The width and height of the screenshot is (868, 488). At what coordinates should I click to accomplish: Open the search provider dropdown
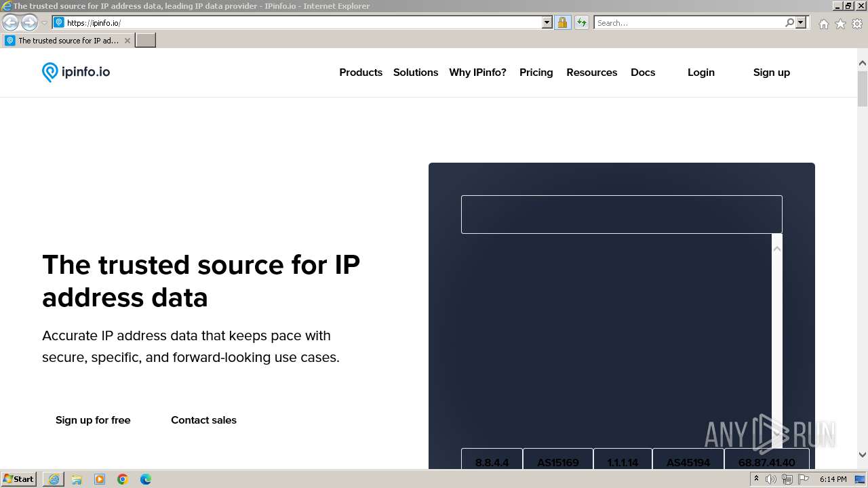click(801, 22)
